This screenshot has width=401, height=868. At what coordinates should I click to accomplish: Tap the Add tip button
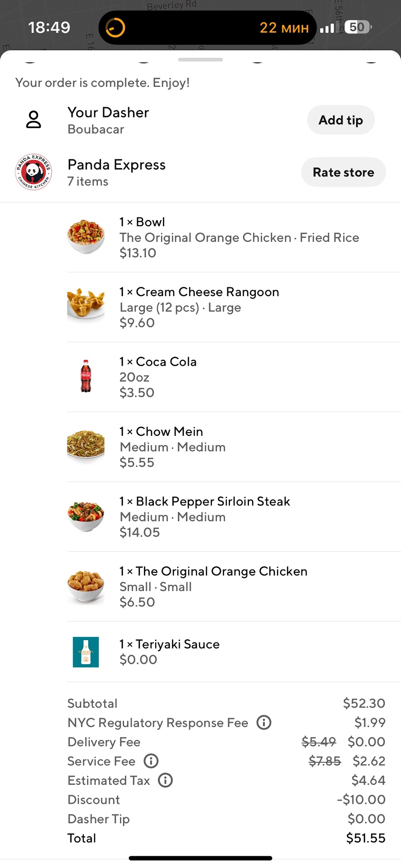pos(341,120)
